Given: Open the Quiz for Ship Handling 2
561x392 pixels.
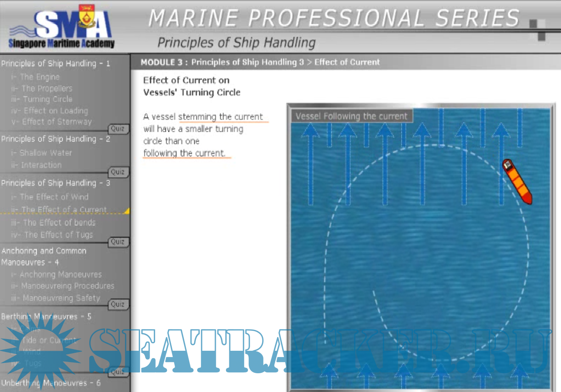Looking at the screenshot, I should 118,172.
